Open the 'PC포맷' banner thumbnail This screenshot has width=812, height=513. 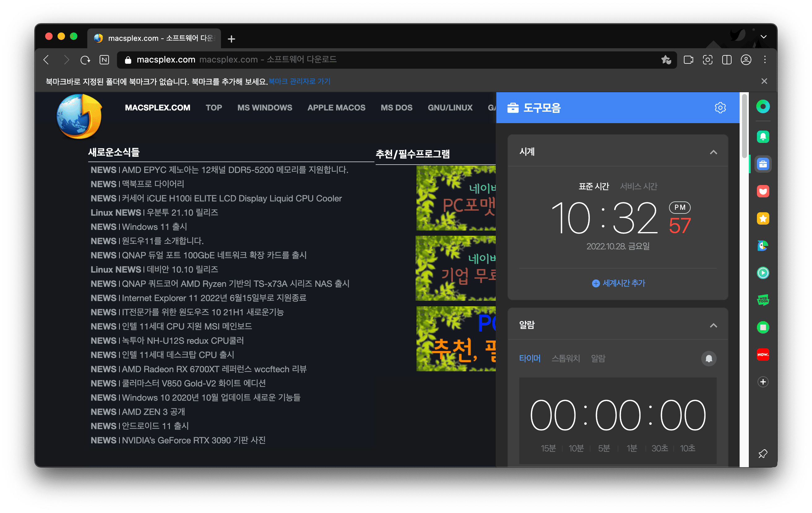coord(456,198)
